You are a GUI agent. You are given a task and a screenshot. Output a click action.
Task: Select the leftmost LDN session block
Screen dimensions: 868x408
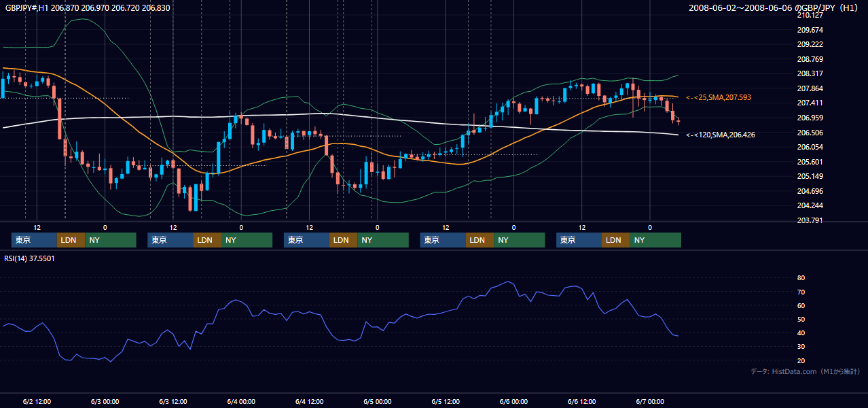click(71, 240)
